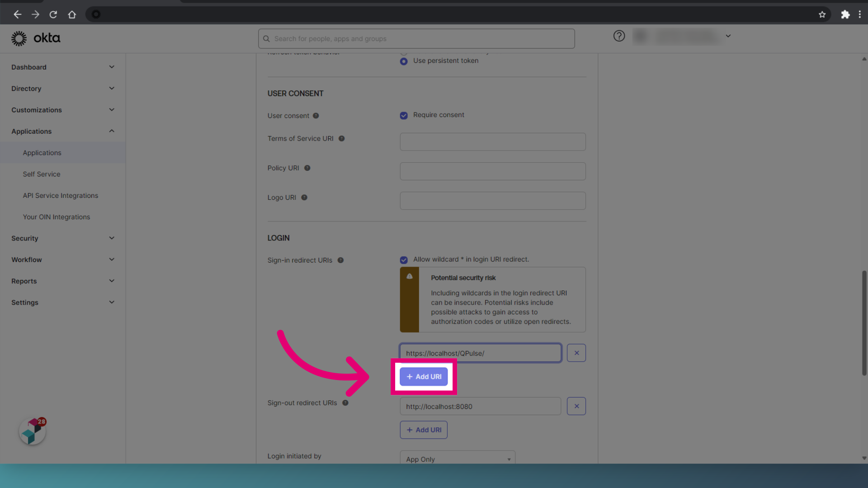Image resolution: width=868 pixels, height=488 pixels.
Task: Show Sign-out redirect URIs help tooltip
Action: (x=345, y=403)
